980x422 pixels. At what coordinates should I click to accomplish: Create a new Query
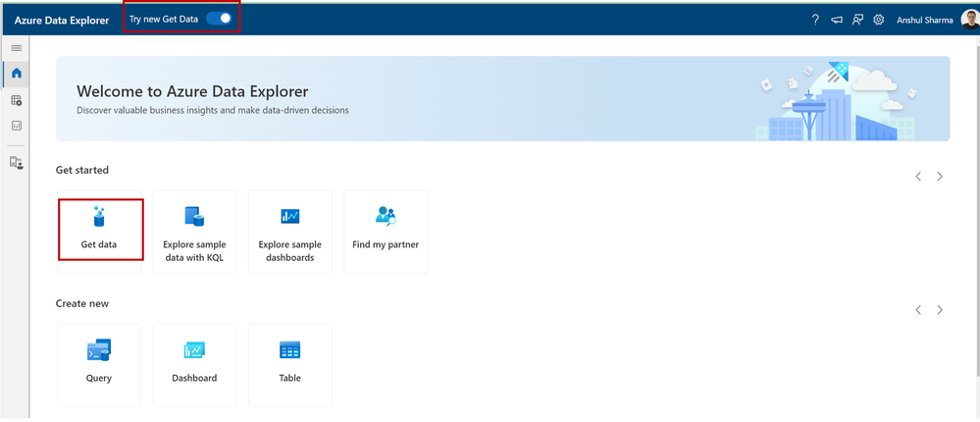click(99, 365)
